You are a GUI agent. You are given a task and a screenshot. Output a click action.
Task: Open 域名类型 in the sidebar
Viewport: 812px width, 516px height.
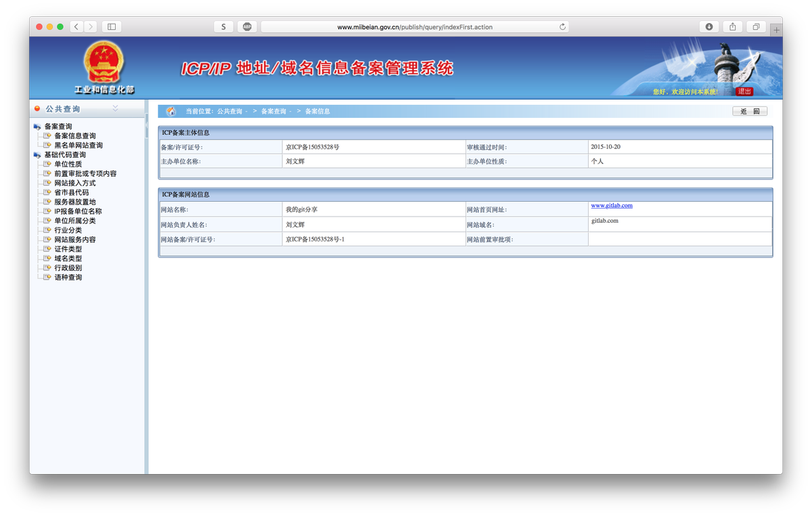pyautogui.click(x=68, y=259)
